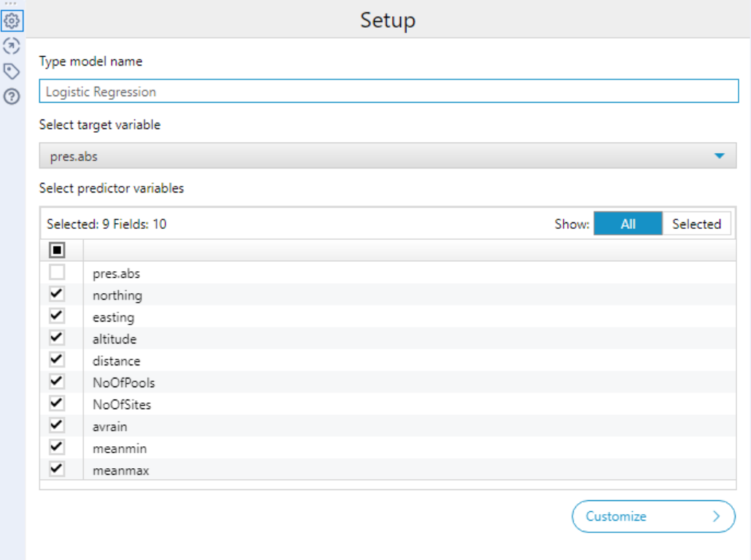Viewport: 751px width, 560px height.
Task: Uncheck the northing predictor variable
Action: [57, 295]
